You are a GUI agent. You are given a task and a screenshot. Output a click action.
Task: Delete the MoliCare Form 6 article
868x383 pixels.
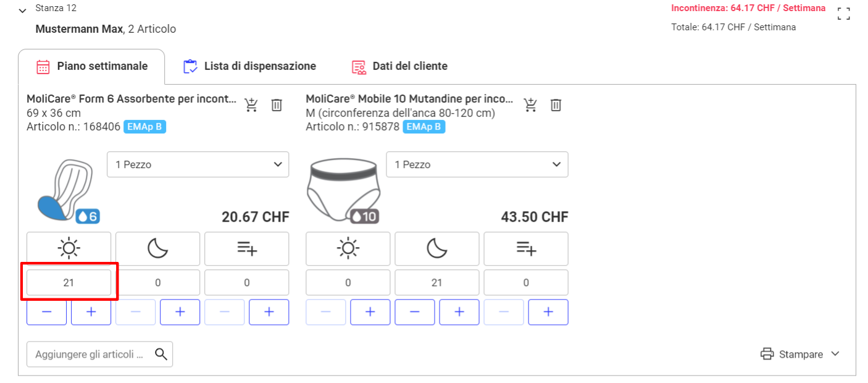277,105
